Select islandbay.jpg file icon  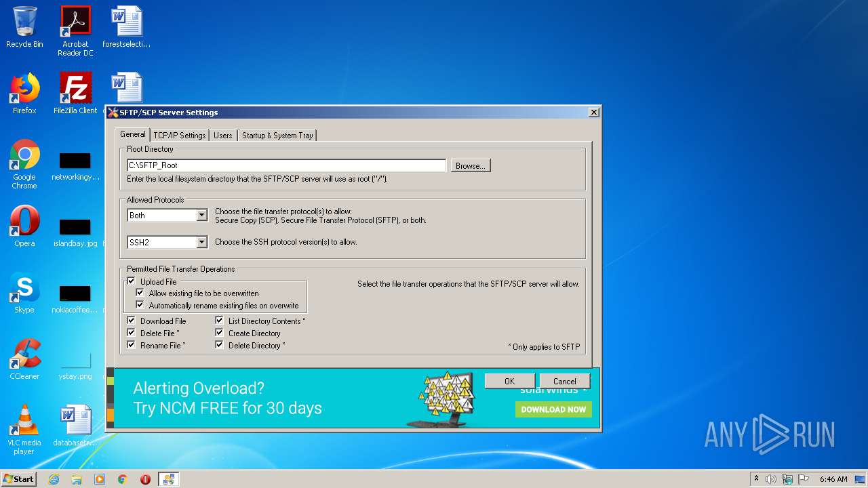(75, 232)
